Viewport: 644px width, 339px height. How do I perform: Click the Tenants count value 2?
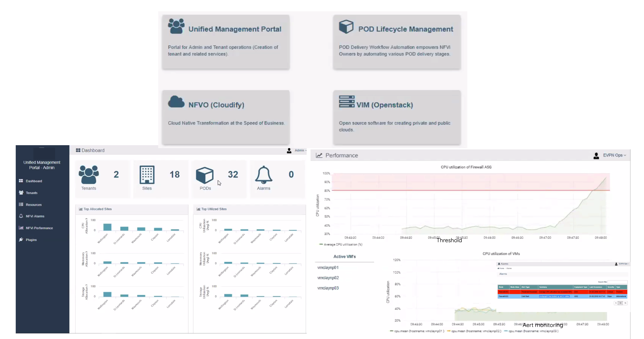pyautogui.click(x=116, y=174)
